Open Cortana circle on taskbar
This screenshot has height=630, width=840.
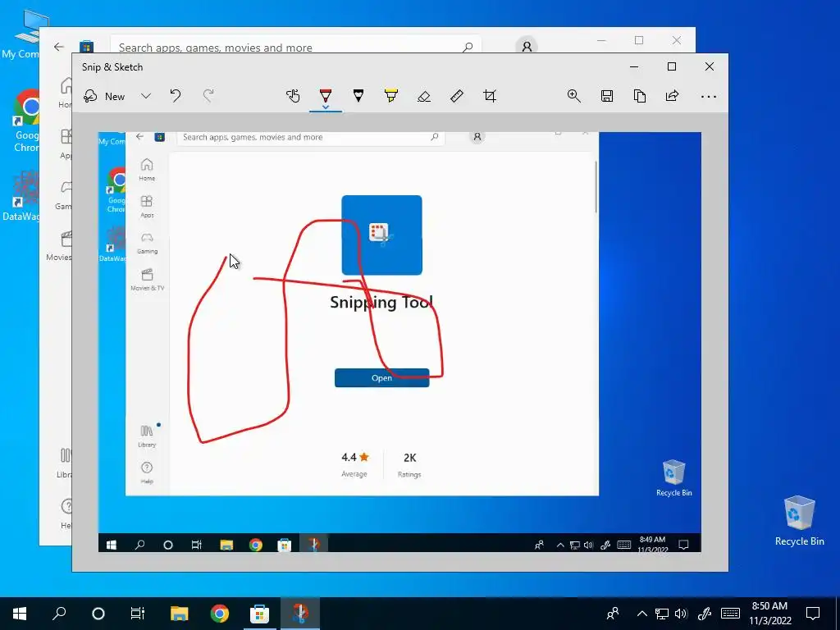tap(98, 614)
